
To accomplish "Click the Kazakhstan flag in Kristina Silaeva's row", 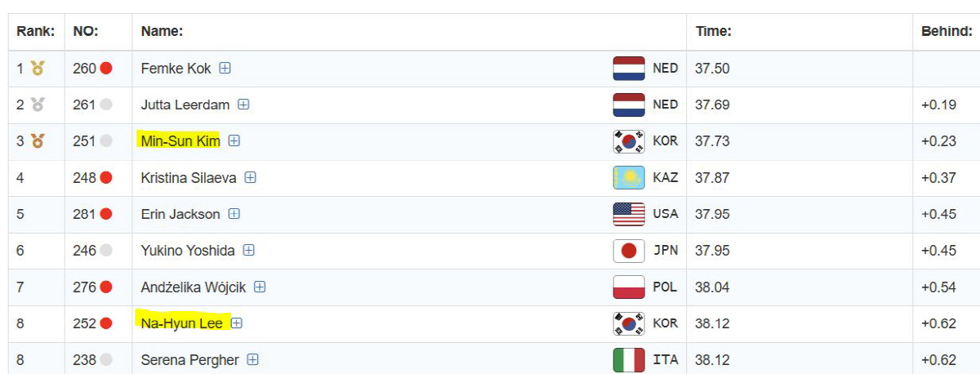I will (x=629, y=178).
